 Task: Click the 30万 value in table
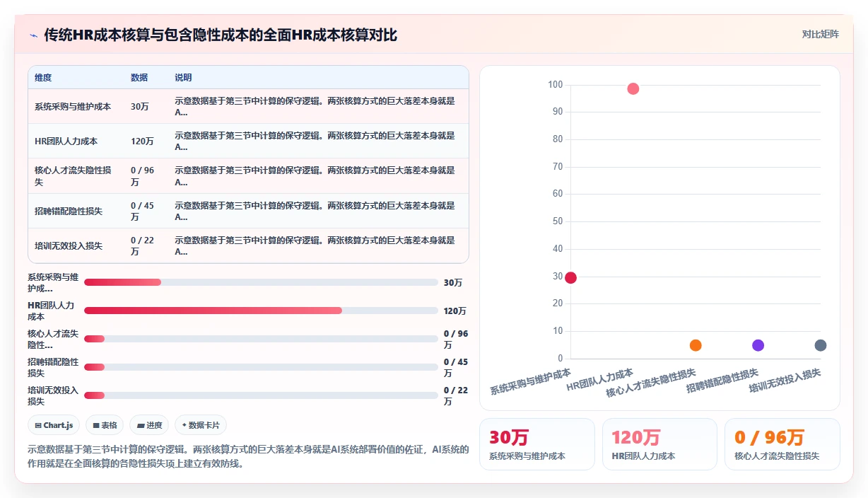point(139,107)
